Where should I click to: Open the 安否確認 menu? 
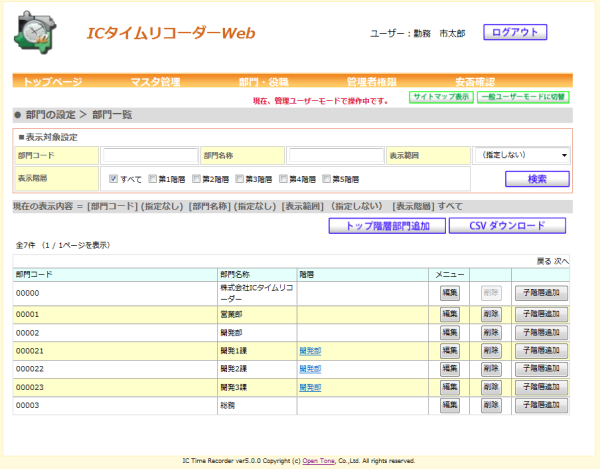pos(475,81)
